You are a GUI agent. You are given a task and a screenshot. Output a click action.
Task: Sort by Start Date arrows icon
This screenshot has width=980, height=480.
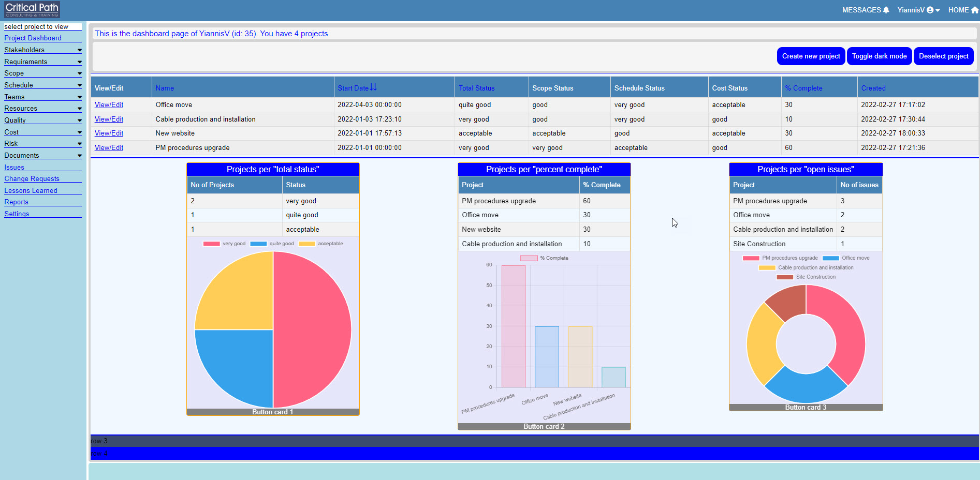click(373, 87)
